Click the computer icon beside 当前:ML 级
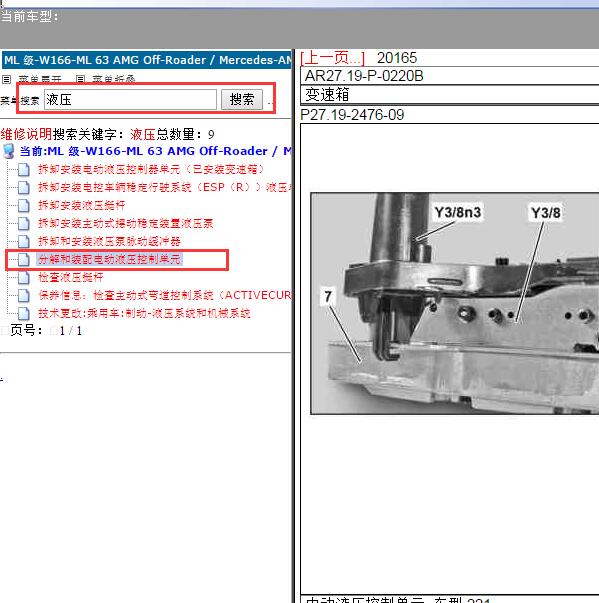Viewport: 599px width, 603px height. (9, 151)
